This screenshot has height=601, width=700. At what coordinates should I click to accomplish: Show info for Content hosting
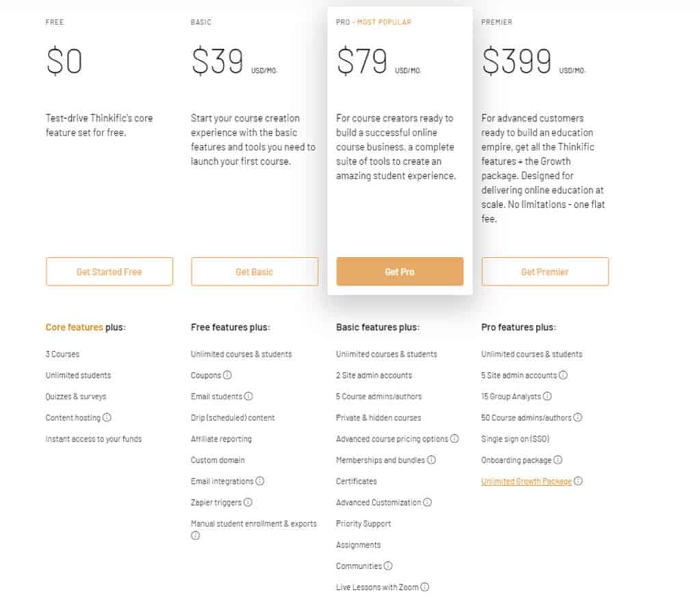click(107, 418)
